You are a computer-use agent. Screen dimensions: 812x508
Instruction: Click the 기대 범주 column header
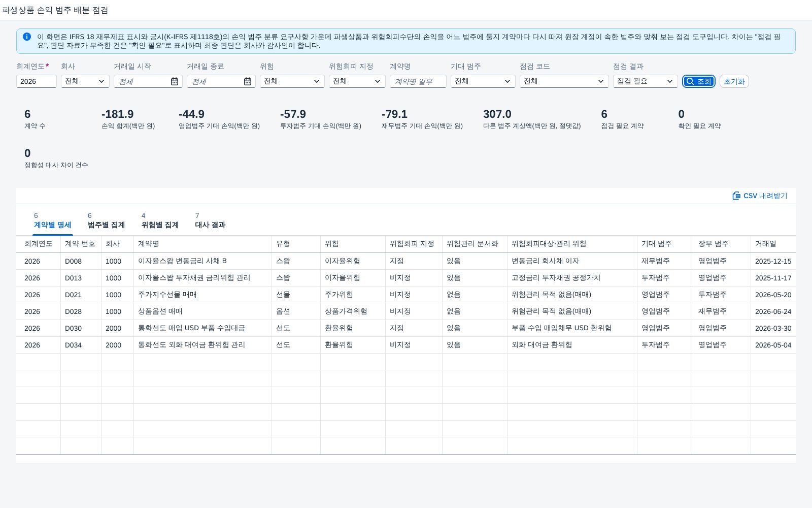tap(666, 244)
